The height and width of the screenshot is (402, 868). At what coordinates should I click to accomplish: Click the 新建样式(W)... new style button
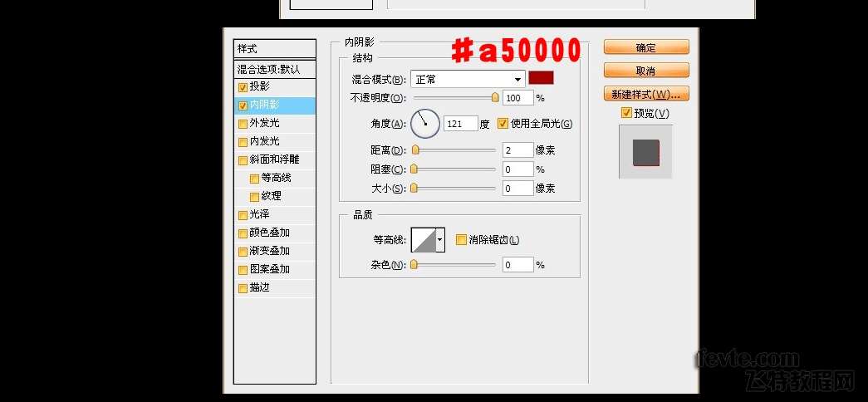tap(646, 94)
